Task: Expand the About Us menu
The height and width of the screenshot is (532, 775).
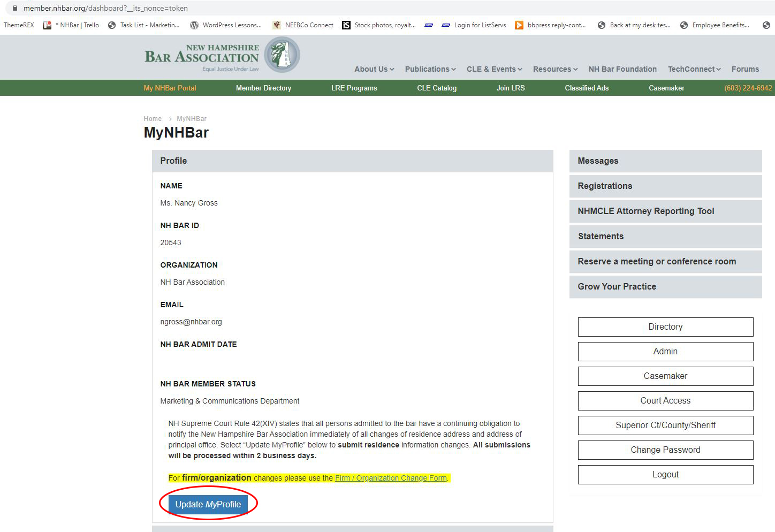Action: [x=374, y=69]
